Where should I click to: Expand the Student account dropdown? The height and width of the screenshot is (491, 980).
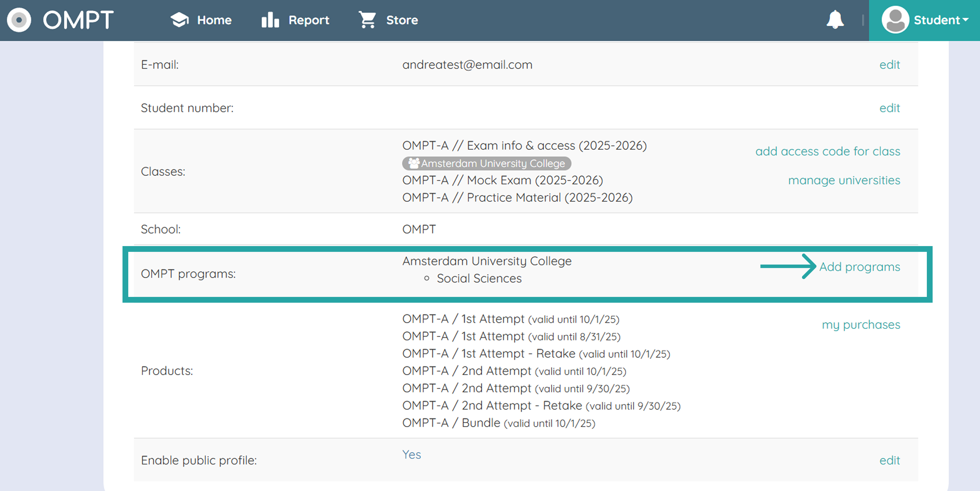pyautogui.click(x=941, y=20)
